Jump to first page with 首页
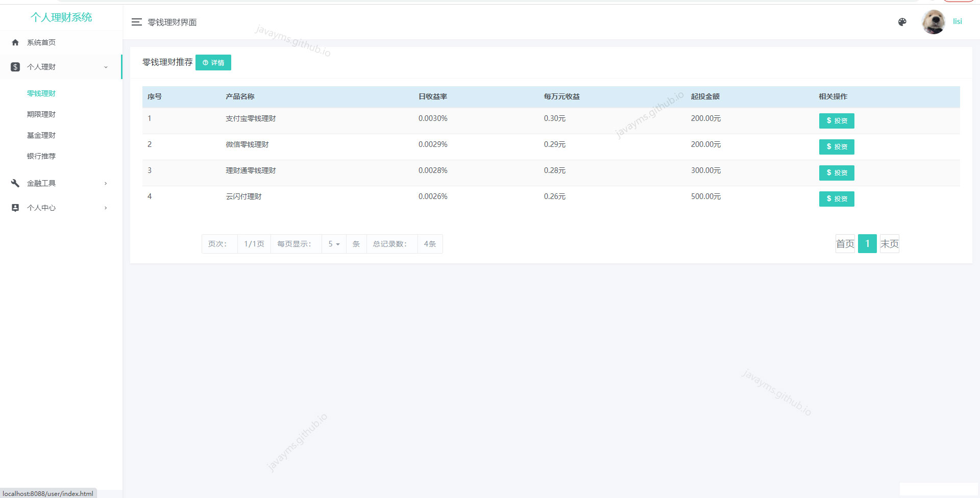The image size is (980, 498). (845, 244)
